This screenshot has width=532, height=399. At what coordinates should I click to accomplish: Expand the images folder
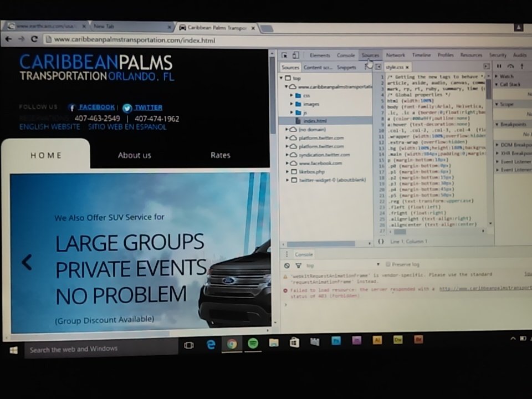(x=291, y=104)
